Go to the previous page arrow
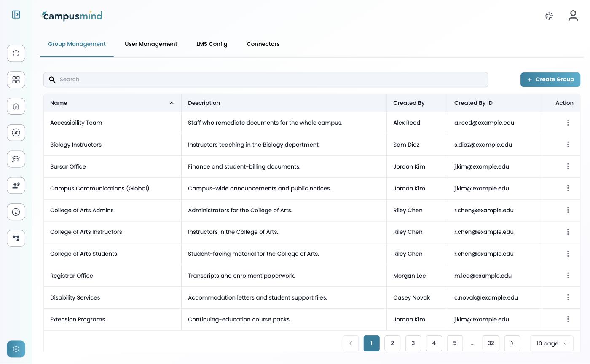Screen dimensions: 590x364 pyautogui.click(x=351, y=343)
